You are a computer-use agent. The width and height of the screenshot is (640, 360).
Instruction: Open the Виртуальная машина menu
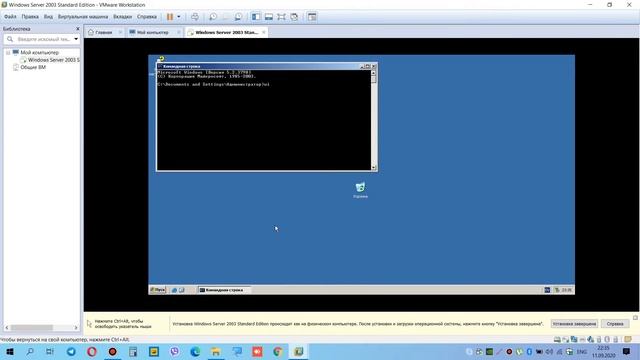(x=83, y=17)
